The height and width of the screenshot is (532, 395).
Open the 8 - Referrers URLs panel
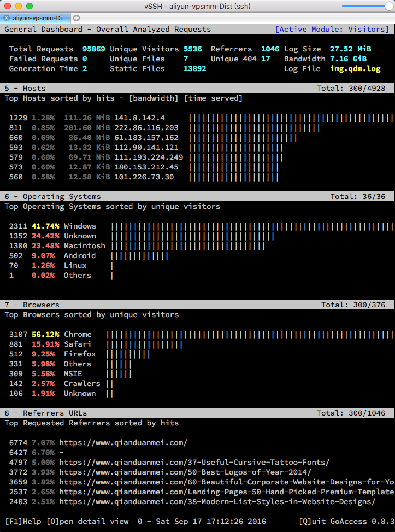(46, 413)
